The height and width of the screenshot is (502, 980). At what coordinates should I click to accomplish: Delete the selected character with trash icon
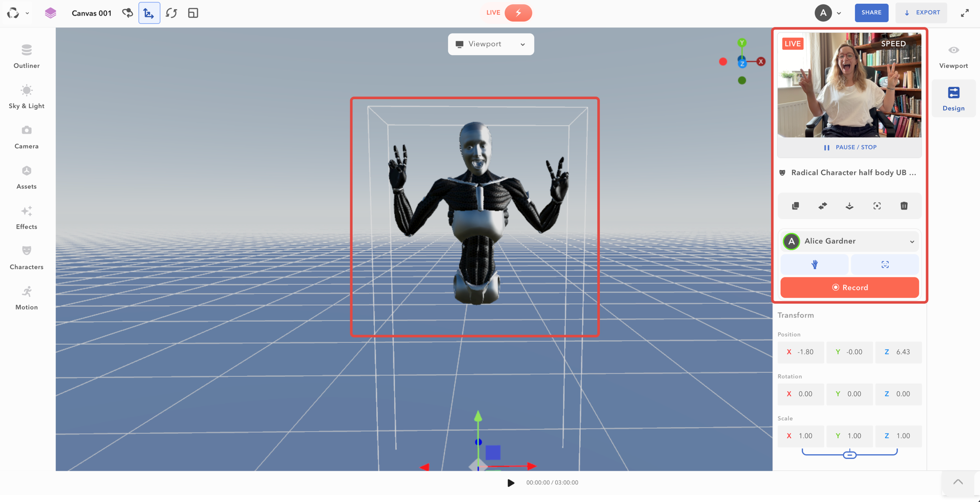pyautogui.click(x=904, y=206)
